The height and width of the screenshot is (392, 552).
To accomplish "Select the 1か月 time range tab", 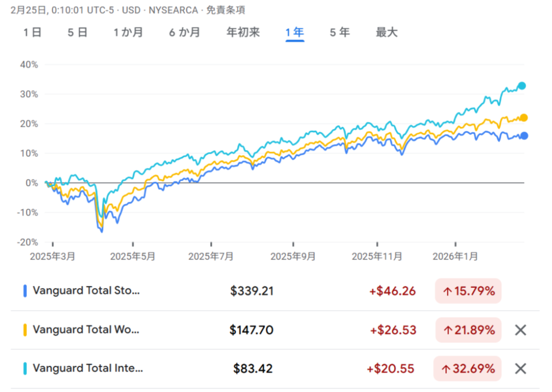I will click(128, 32).
